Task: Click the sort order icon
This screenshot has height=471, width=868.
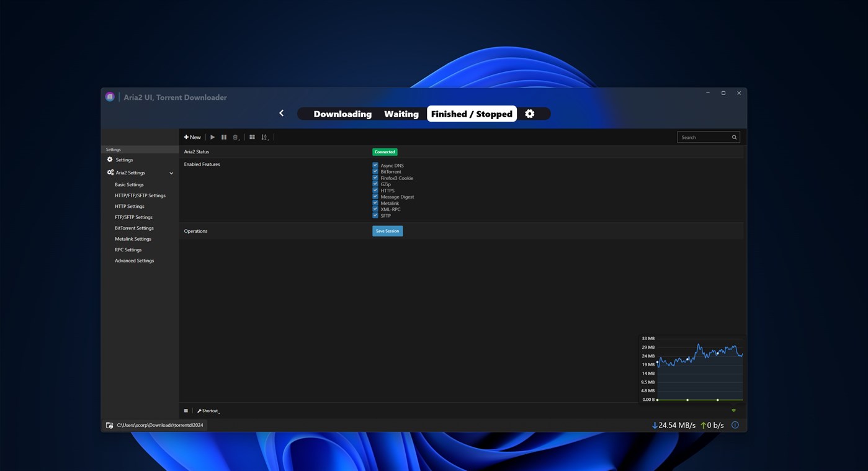Action: (x=264, y=137)
